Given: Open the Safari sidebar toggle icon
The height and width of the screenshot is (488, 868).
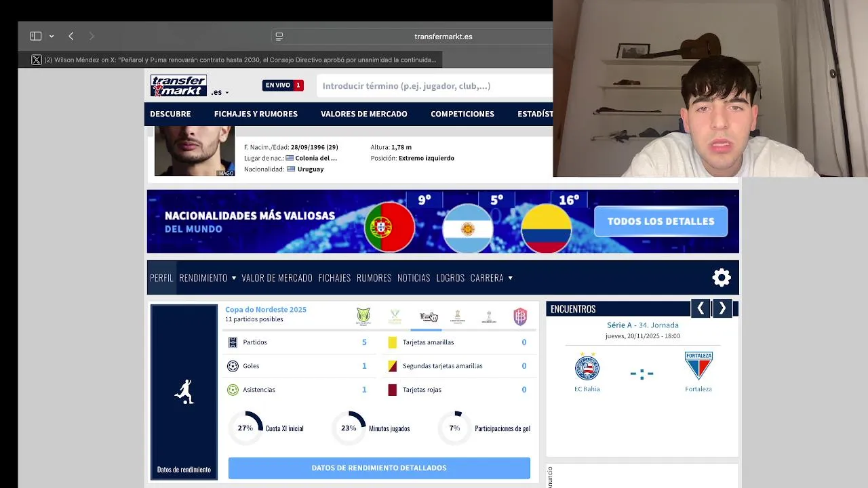Looking at the screenshot, I should click(36, 36).
